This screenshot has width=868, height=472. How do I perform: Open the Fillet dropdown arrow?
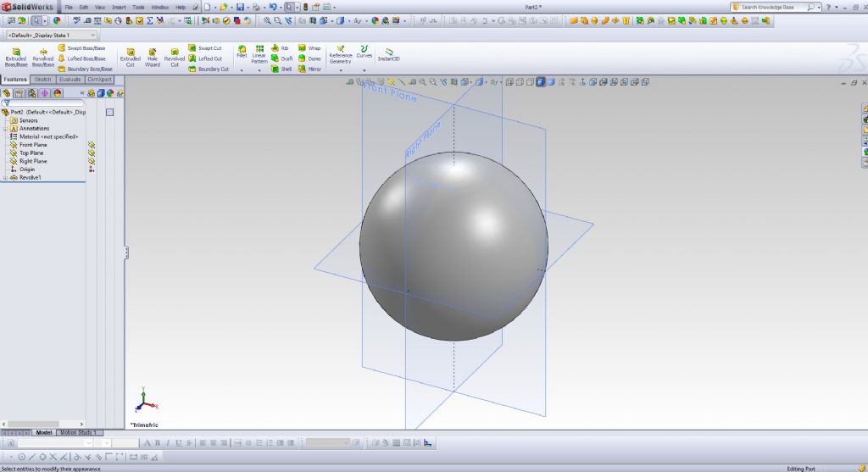click(242, 70)
